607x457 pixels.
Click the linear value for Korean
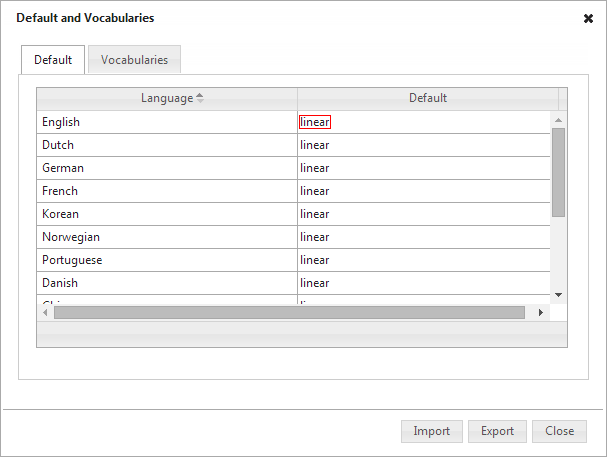click(314, 214)
